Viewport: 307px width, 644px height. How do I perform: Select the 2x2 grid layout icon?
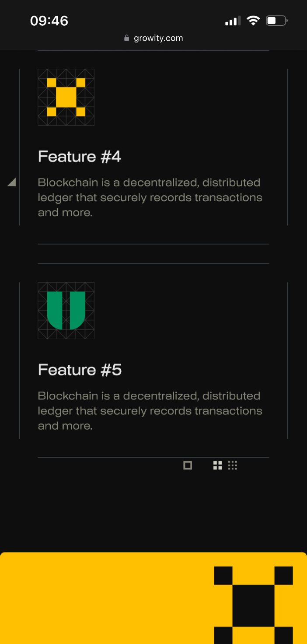tap(218, 465)
